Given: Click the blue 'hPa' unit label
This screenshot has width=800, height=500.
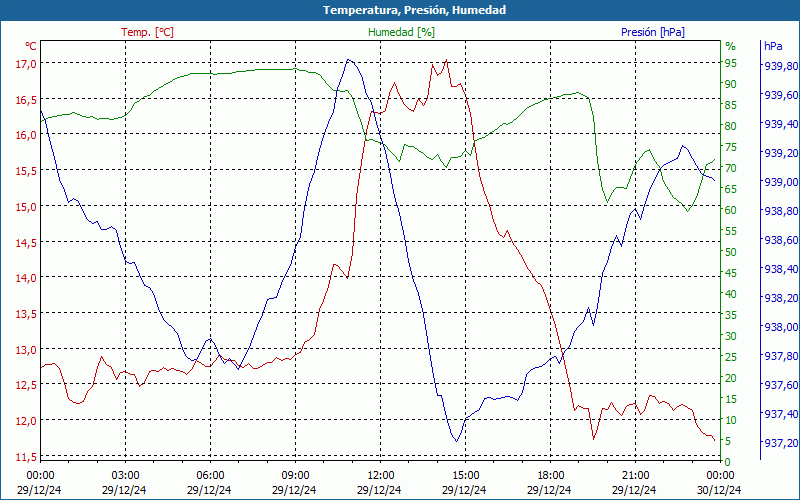Looking at the screenshot, I should click(x=773, y=46).
